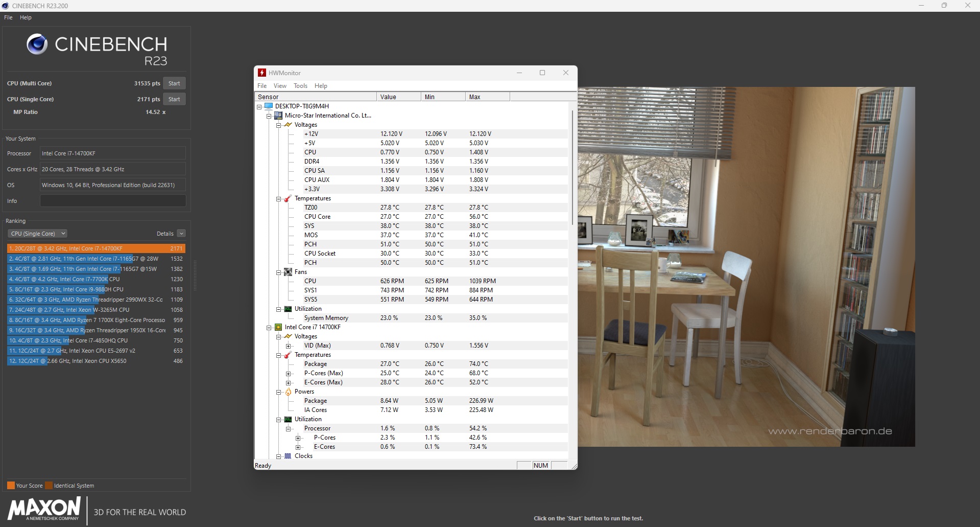Collapse the Processor utilization node
Image resolution: width=980 pixels, height=527 pixels.
pos(289,429)
